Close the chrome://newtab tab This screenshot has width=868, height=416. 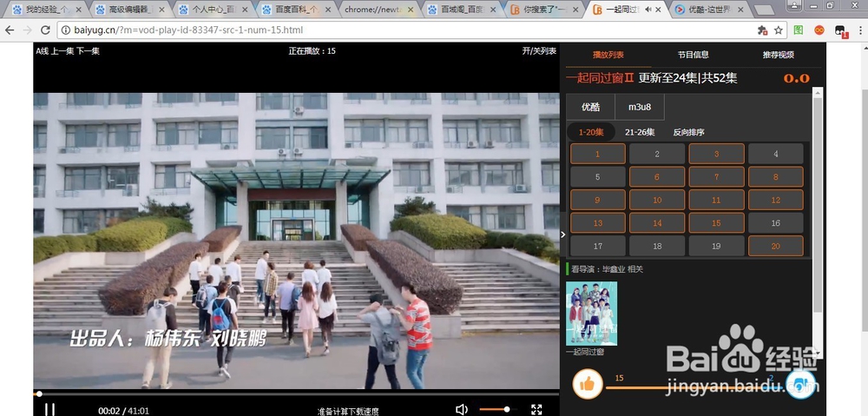click(410, 10)
